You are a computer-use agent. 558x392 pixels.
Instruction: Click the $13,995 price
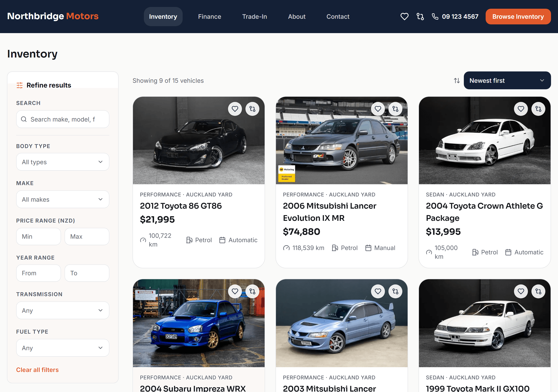pos(443,231)
